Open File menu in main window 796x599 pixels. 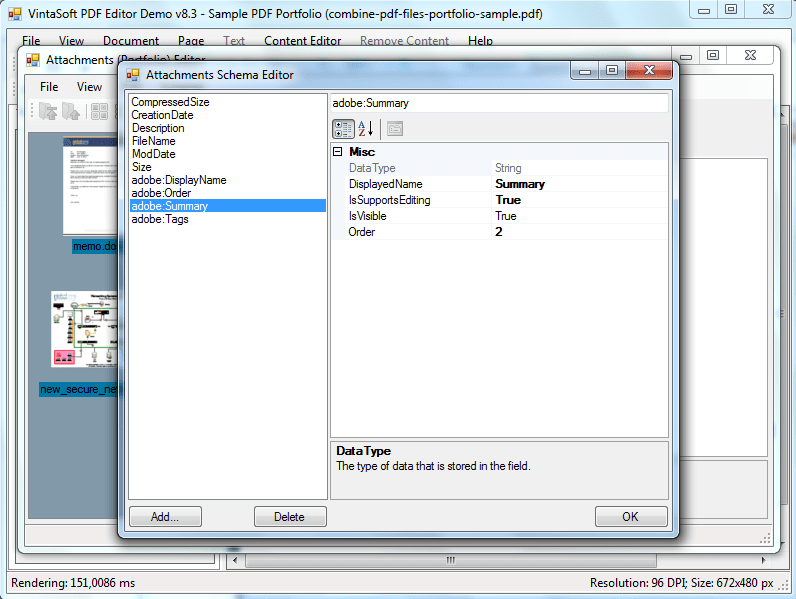click(31, 41)
